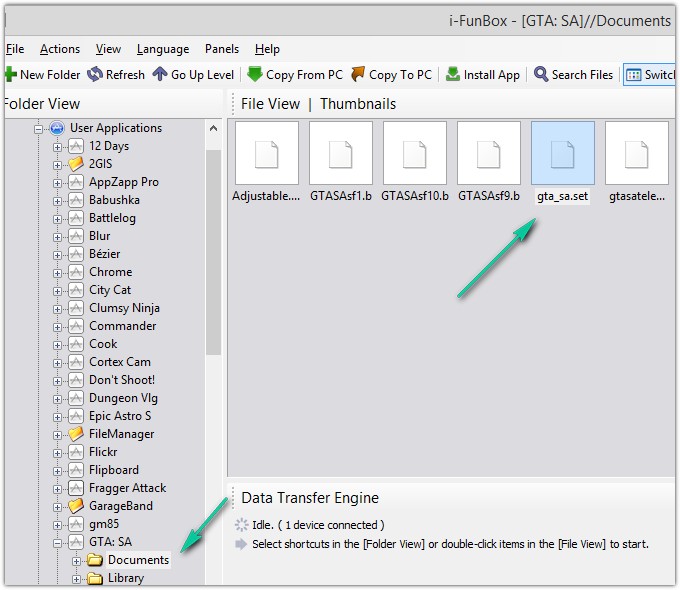The height and width of the screenshot is (590, 680).
Task: Click the Copy From PC icon
Action: (255, 74)
